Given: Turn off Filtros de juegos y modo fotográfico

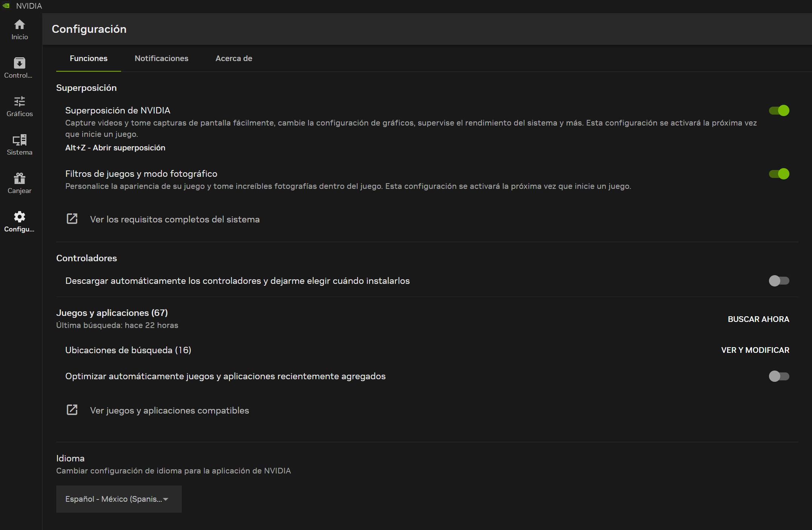Looking at the screenshot, I should (x=779, y=174).
